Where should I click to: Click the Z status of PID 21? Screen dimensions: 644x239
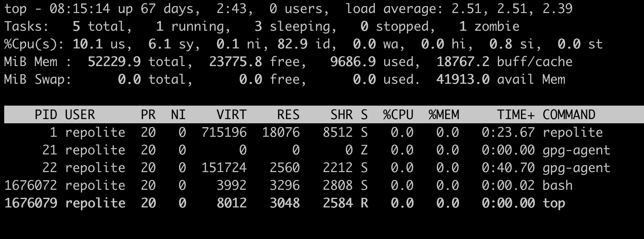coord(364,150)
